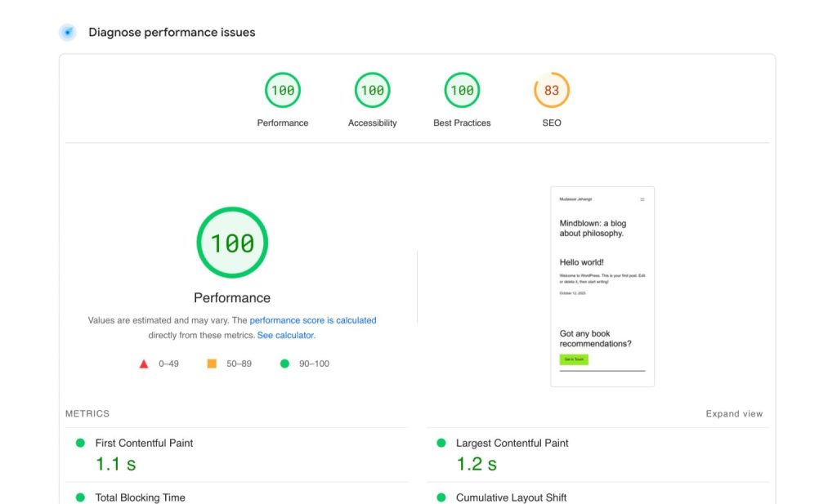The image size is (837, 504).
Task: Click the Performance score gauge showing 100
Action: pyautogui.click(x=282, y=90)
